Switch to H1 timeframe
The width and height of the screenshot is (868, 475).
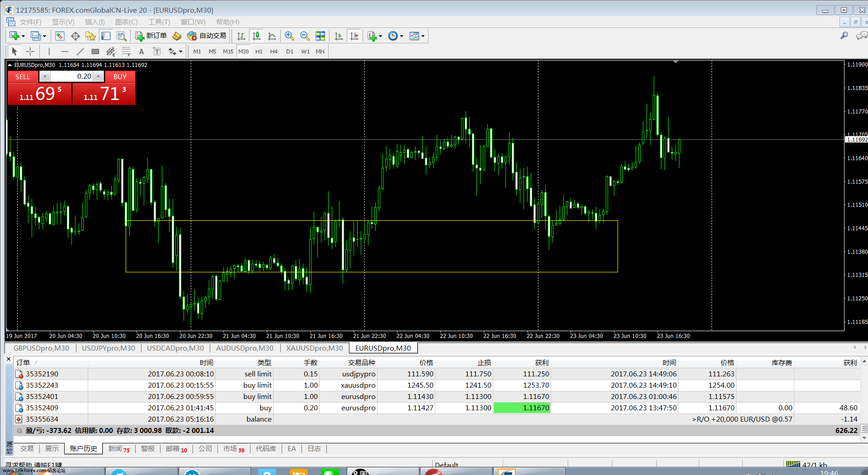click(259, 52)
